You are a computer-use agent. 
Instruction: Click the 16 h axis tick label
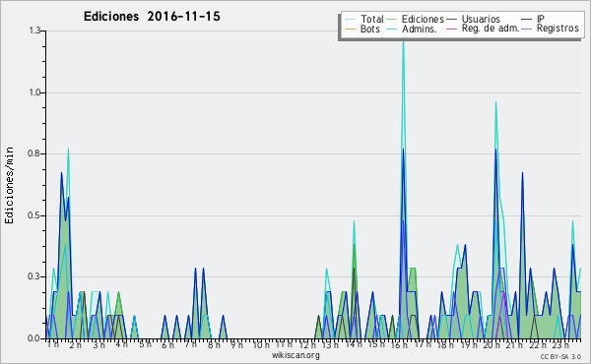pyautogui.click(x=399, y=344)
